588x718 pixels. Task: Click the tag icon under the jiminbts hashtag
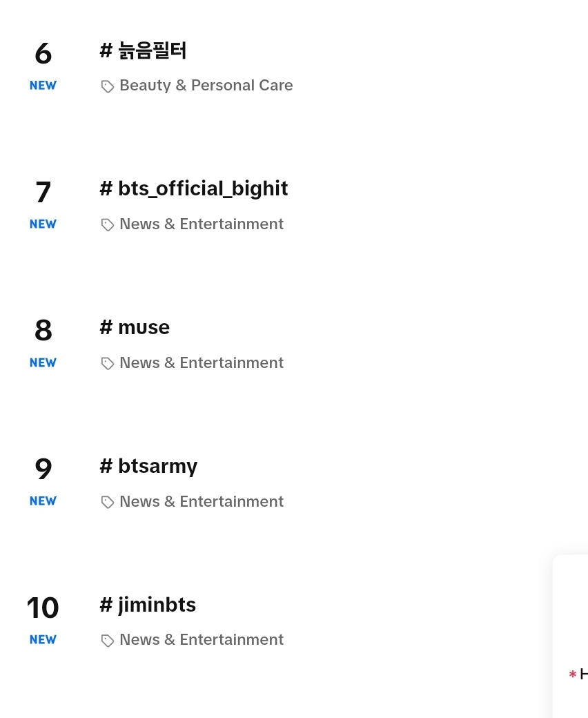tap(108, 641)
